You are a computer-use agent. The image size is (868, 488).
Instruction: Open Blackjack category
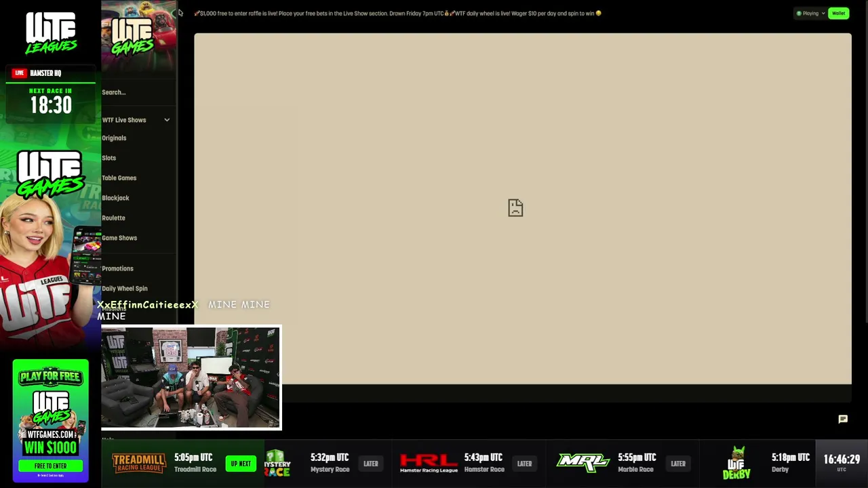tap(115, 198)
